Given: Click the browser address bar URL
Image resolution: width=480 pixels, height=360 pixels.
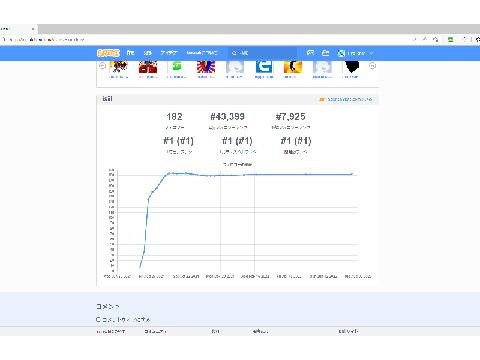Looking at the screenshot, I should coord(47,40).
